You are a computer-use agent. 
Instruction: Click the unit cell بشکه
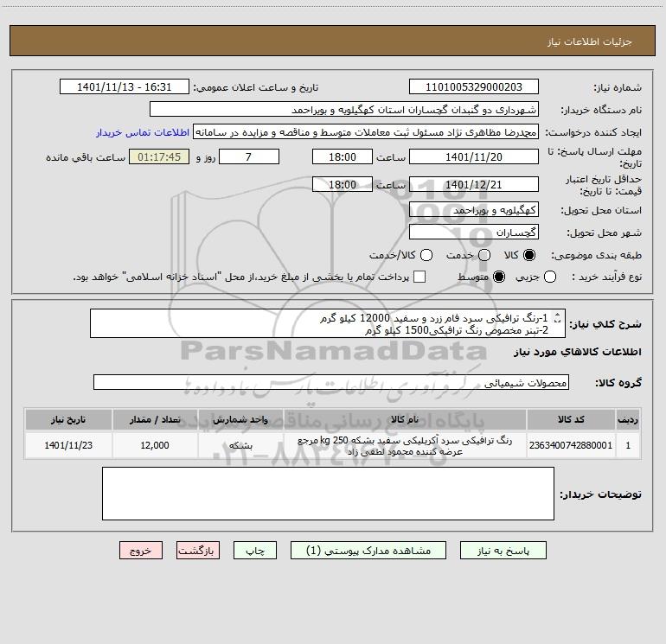tap(240, 445)
